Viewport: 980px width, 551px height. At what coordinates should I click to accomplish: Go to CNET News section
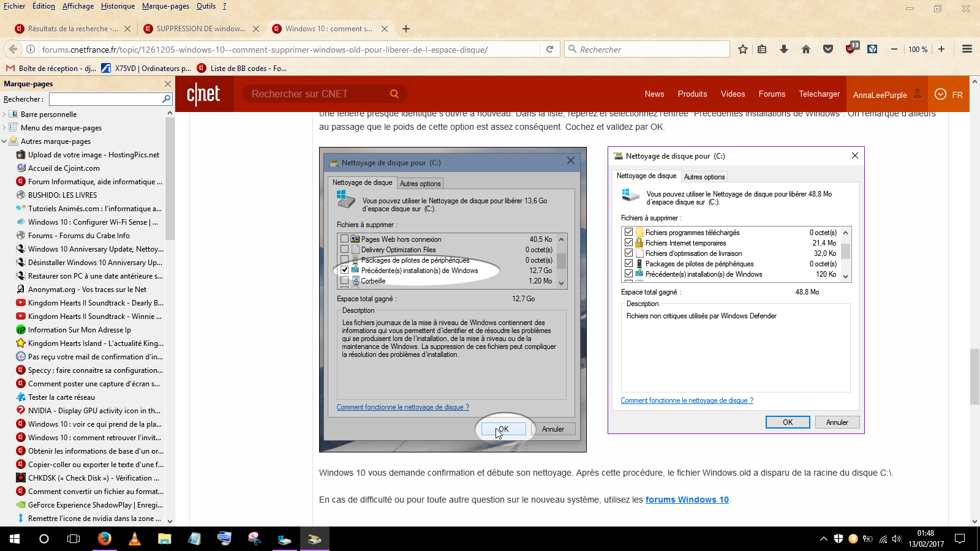click(654, 94)
